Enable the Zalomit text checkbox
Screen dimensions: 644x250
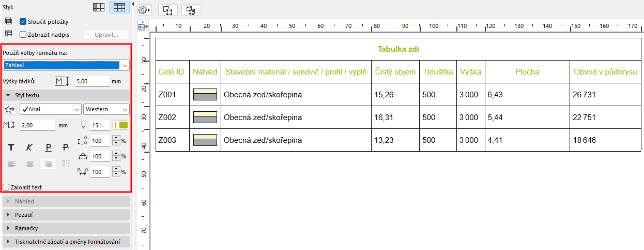coord(6,187)
